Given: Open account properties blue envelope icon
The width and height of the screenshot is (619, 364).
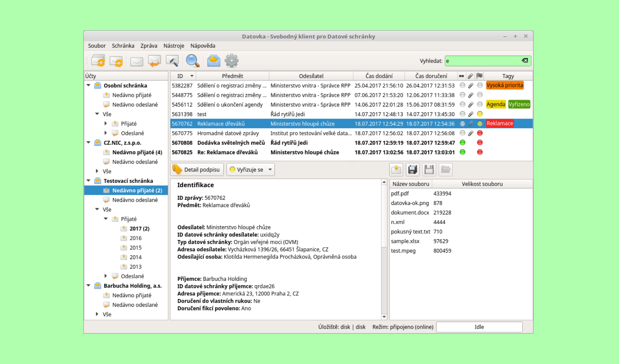Looking at the screenshot, I should click(x=214, y=61).
